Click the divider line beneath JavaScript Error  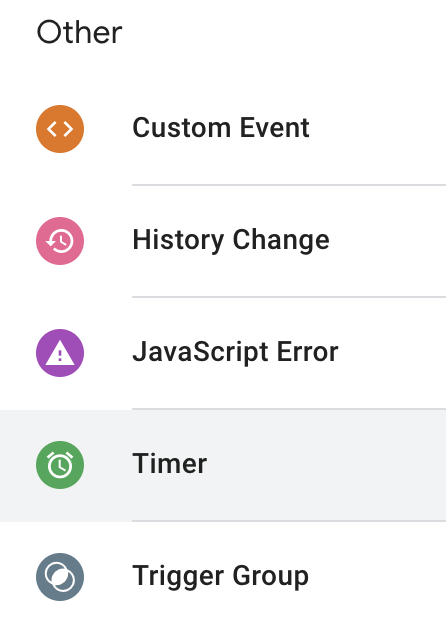(x=289, y=409)
